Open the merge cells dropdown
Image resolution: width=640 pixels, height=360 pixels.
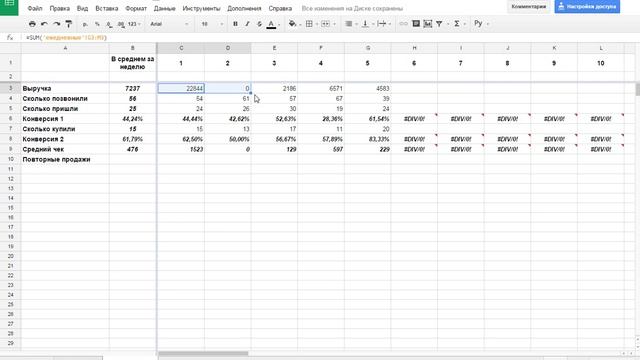tap(327, 24)
